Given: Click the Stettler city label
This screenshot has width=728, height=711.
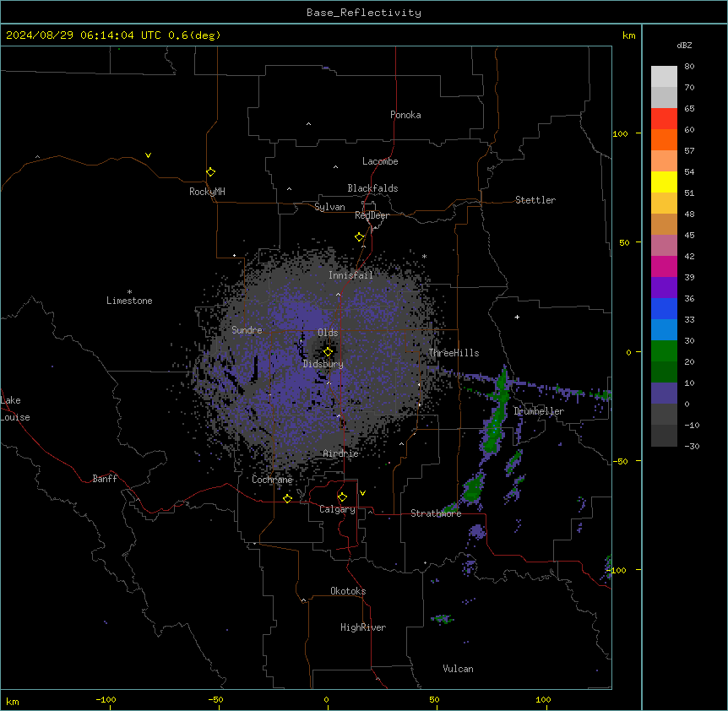Looking at the screenshot, I should pos(535,200).
